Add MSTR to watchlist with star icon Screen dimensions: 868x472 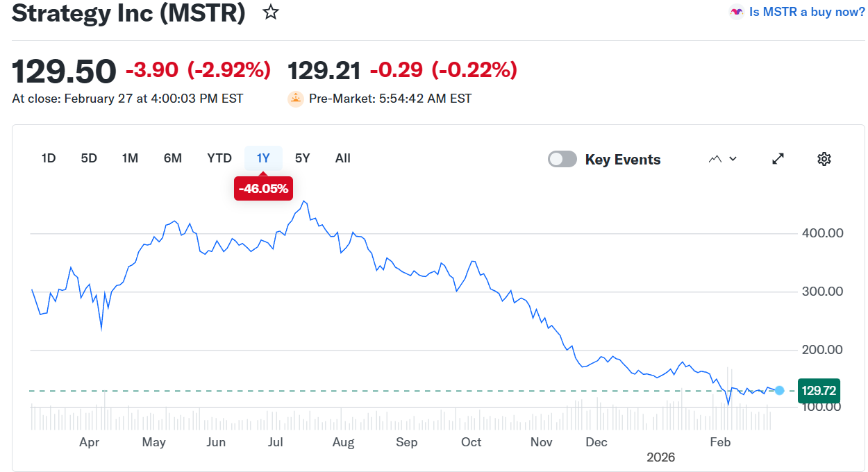click(x=271, y=12)
